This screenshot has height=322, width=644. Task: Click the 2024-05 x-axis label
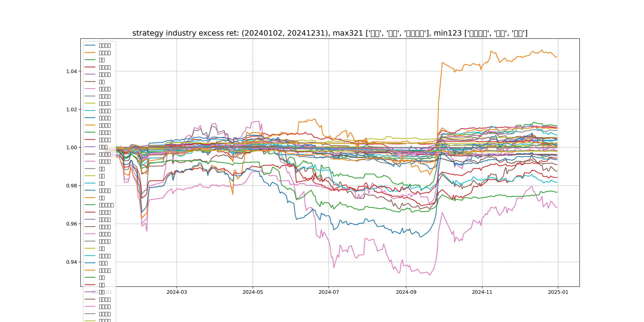click(252, 292)
